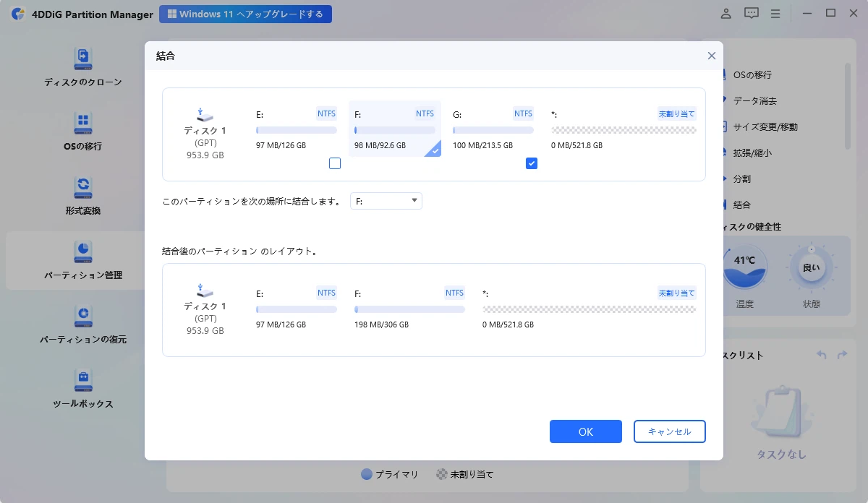Click the プライマリ legend label

[396, 475]
